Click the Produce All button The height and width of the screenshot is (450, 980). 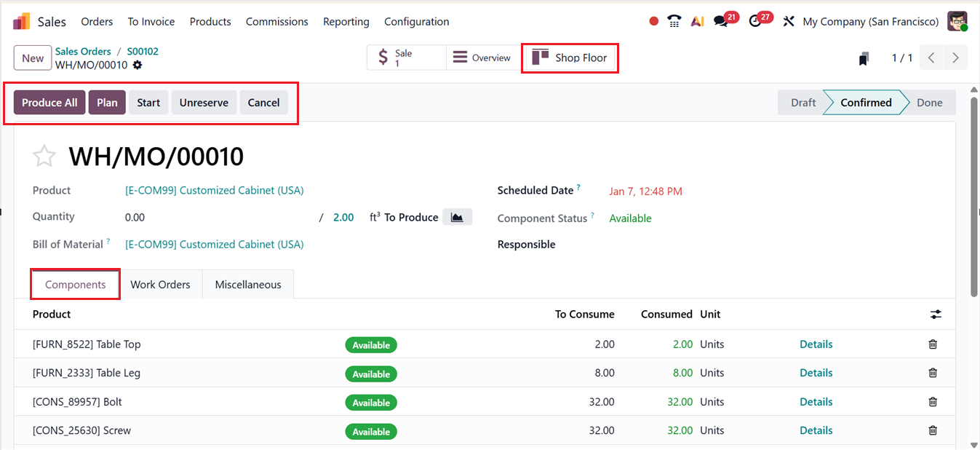49,103
